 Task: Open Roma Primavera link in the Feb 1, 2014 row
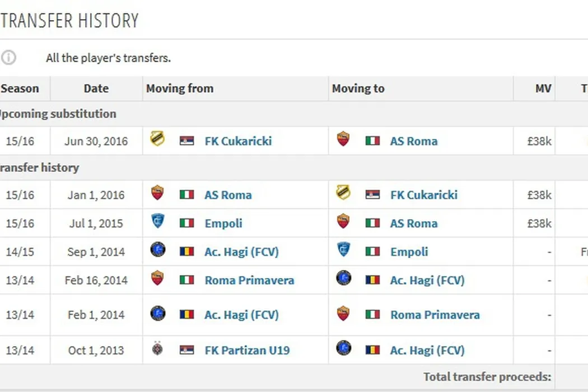click(435, 315)
